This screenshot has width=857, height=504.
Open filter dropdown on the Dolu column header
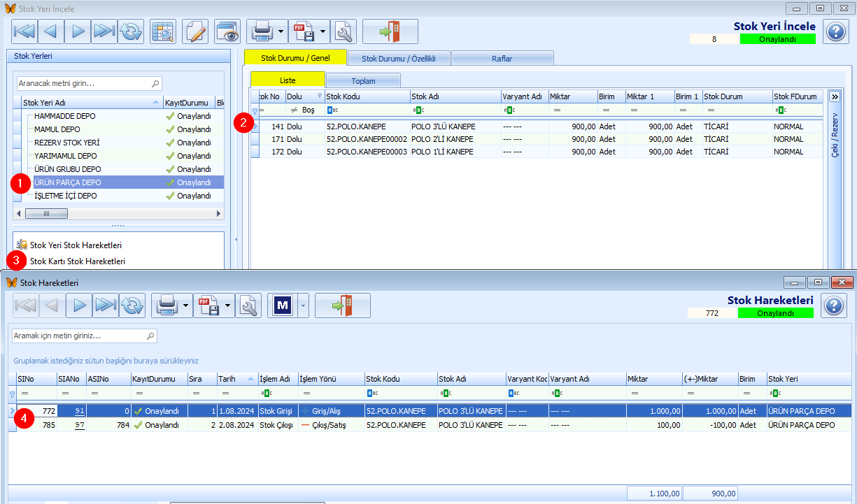pyautogui.click(x=320, y=96)
